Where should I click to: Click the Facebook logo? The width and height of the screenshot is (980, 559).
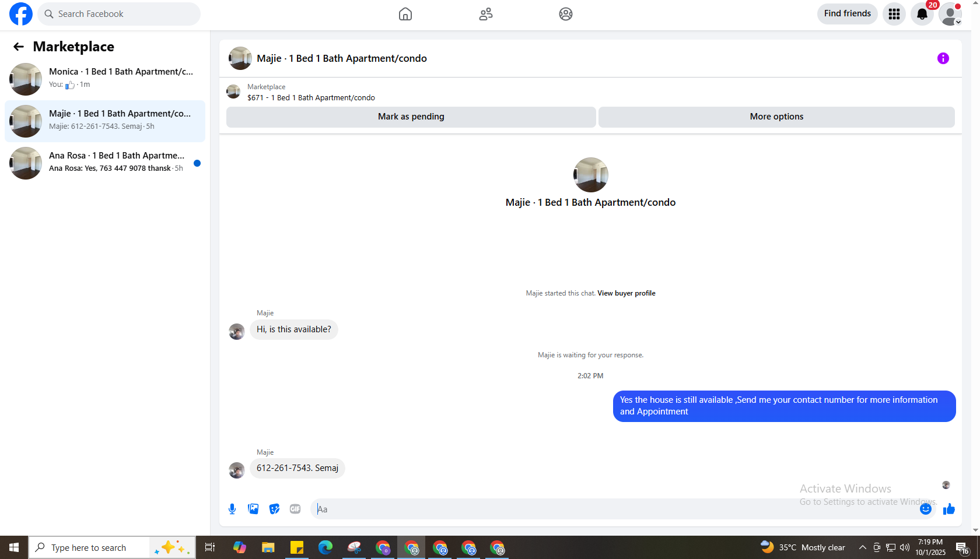21,14
